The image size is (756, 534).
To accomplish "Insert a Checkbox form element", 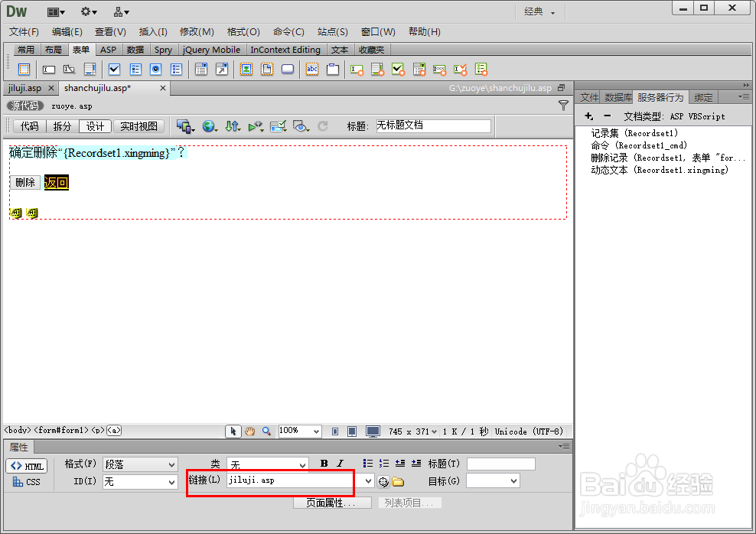I will click(x=114, y=70).
